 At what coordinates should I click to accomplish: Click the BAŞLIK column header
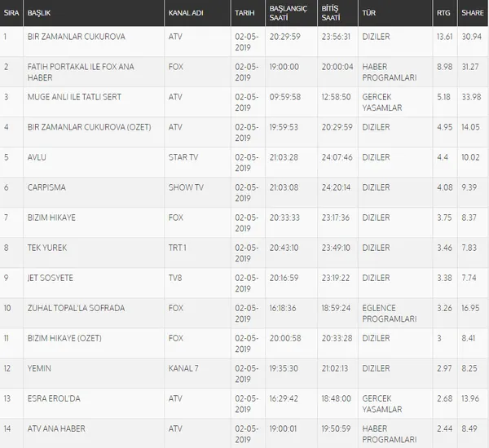94,13
